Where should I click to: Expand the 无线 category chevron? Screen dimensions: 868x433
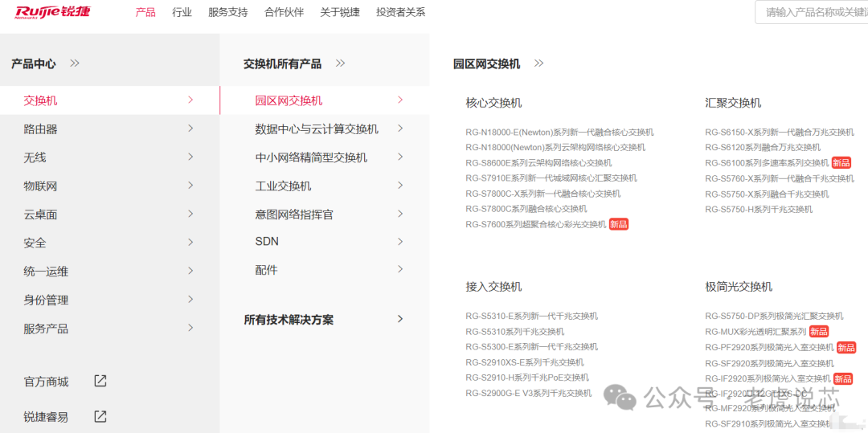(190, 157)
